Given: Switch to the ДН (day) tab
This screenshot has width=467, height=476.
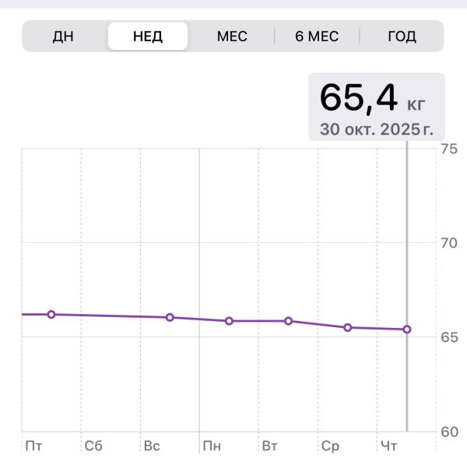Looking at the screenshot, I should [64, 37].
